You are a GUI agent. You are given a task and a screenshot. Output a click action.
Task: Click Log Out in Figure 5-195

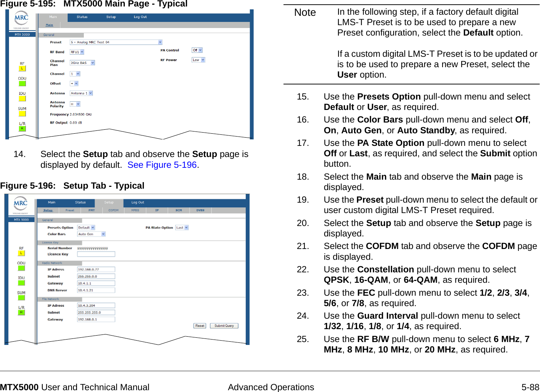[140, 17]
